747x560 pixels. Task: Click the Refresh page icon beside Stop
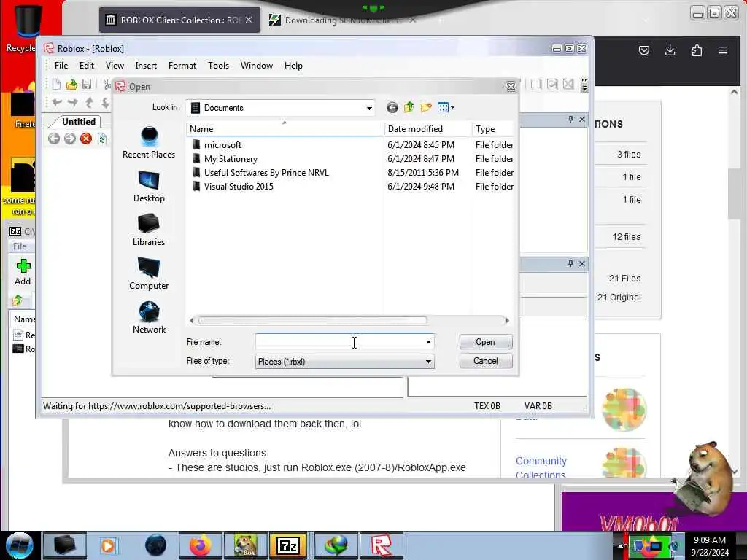101,139
